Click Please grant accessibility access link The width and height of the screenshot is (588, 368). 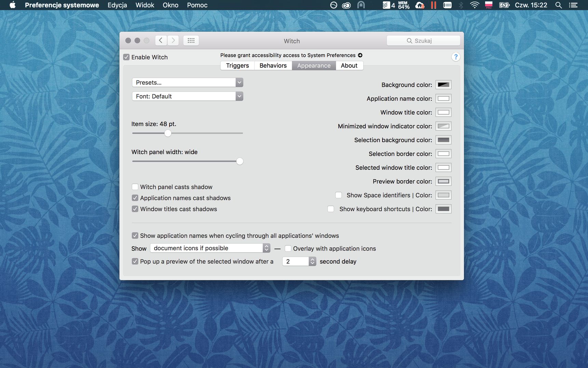coord(288,55)
